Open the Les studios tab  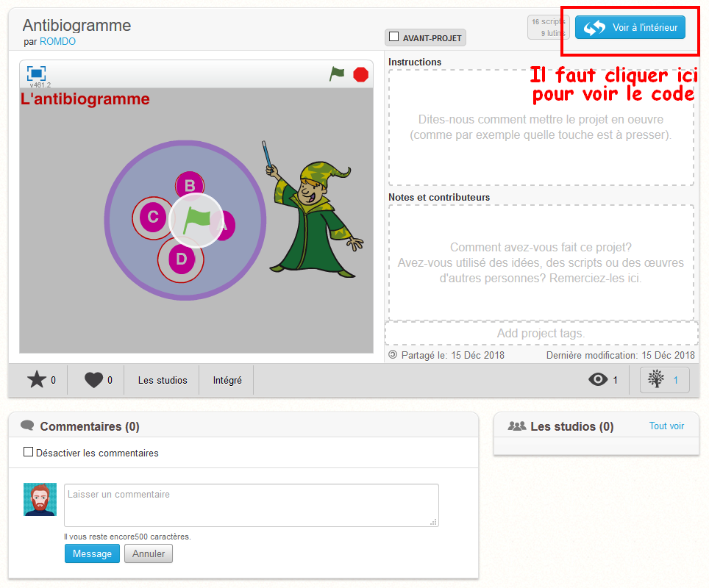coord(163,381)
